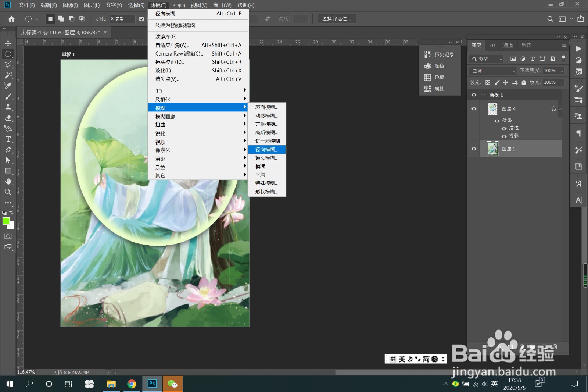This screenshot has height=392, width=588.
Task: Open the Glyphs panel icon
Action: coord(578,183)
